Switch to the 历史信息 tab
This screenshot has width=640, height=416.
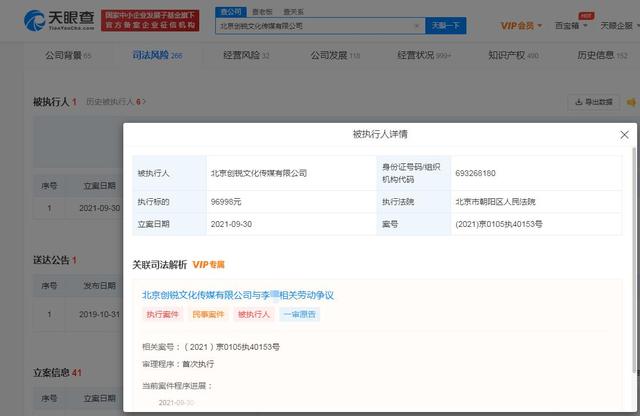(x=602, y=55)
